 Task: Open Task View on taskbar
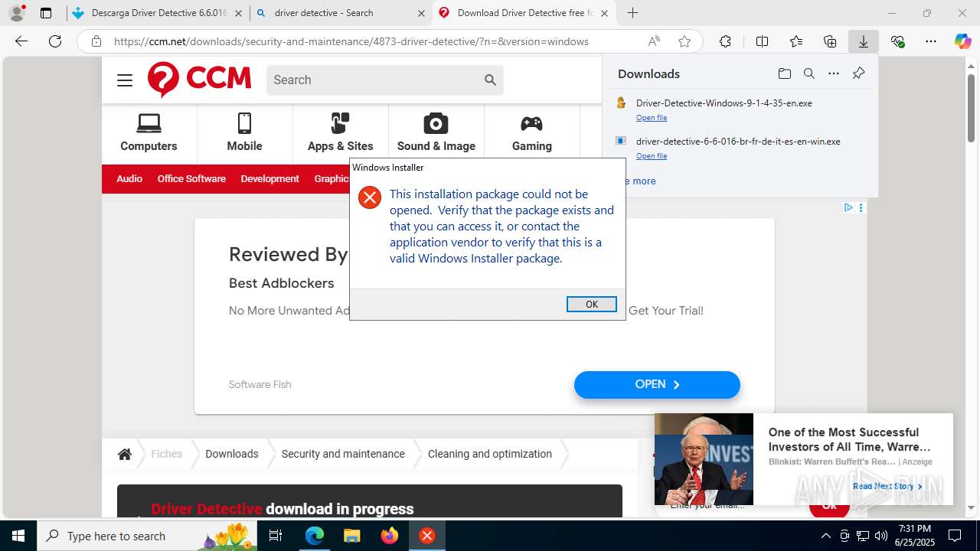[276, 536]
